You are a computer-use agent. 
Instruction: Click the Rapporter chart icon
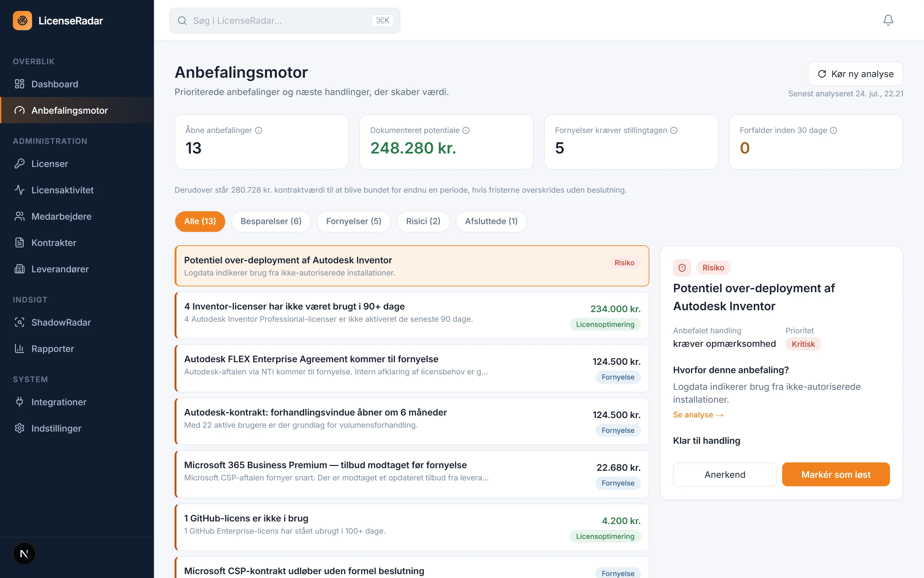[20, 349]
